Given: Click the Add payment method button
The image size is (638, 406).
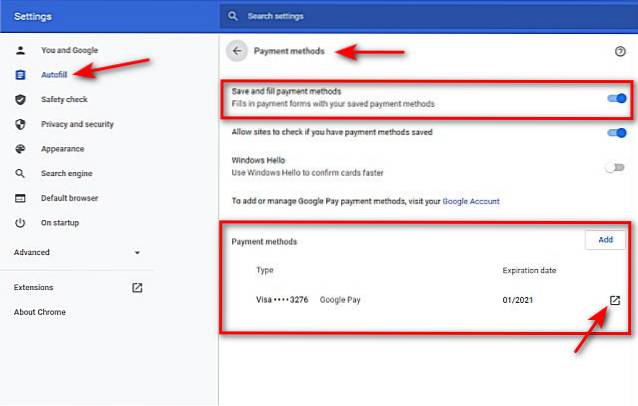Looking at the screenshot, I should click(x=605, y=240).
